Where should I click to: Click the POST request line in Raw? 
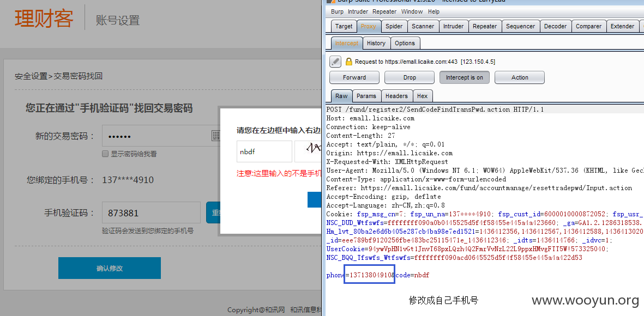tap(435, 110)
